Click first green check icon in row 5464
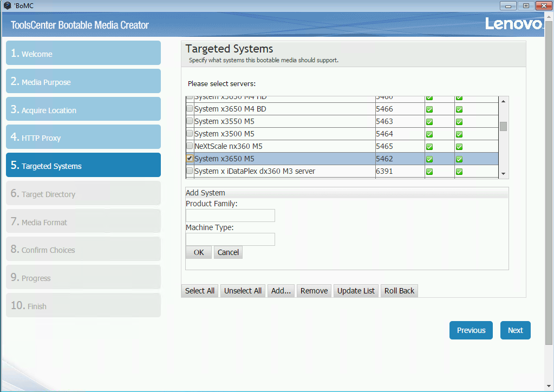 (x=429, y=134)
